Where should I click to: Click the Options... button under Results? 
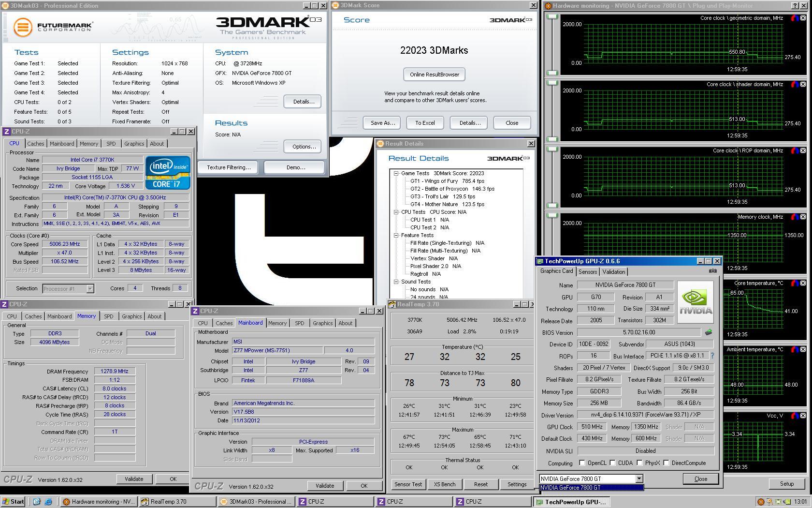304,147
